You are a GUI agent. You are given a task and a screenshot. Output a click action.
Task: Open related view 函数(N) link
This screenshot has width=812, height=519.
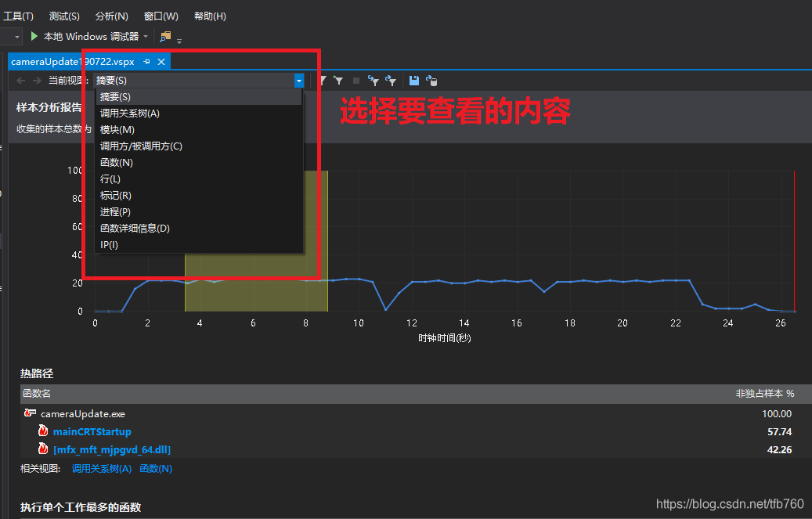[x=156, y=469]
